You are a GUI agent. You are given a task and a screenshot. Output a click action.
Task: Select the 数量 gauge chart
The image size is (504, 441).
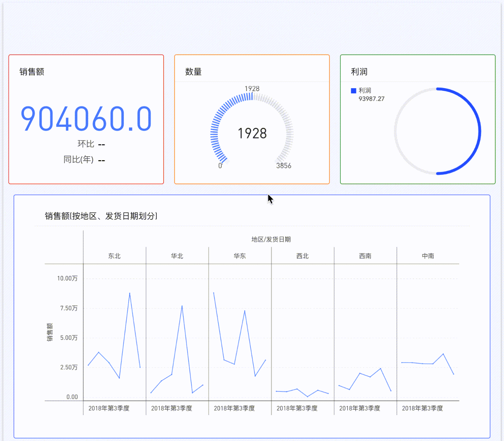tap(252, 128)
